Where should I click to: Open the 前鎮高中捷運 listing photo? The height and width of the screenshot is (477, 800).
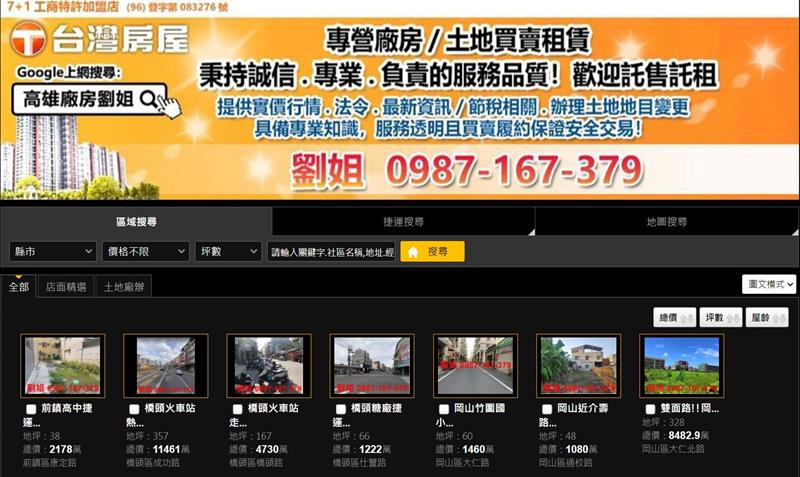[62, 365]
